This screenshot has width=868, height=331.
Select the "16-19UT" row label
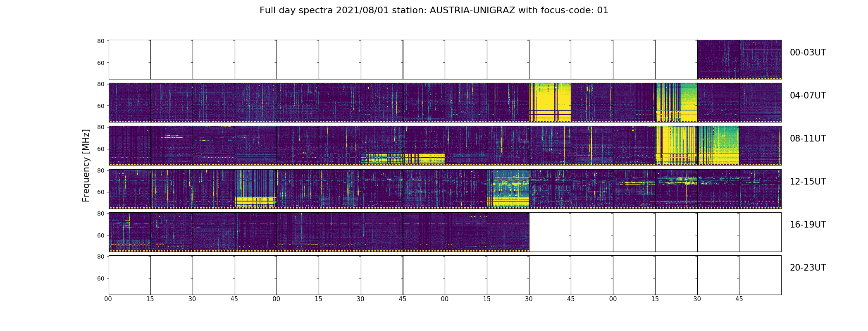coord(808,225)
